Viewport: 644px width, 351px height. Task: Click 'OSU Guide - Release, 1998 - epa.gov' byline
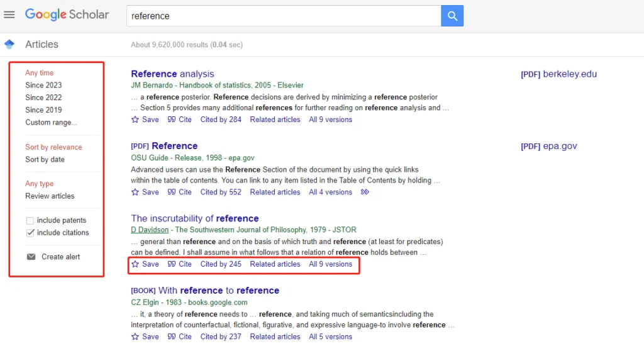[x=192, y=158]
